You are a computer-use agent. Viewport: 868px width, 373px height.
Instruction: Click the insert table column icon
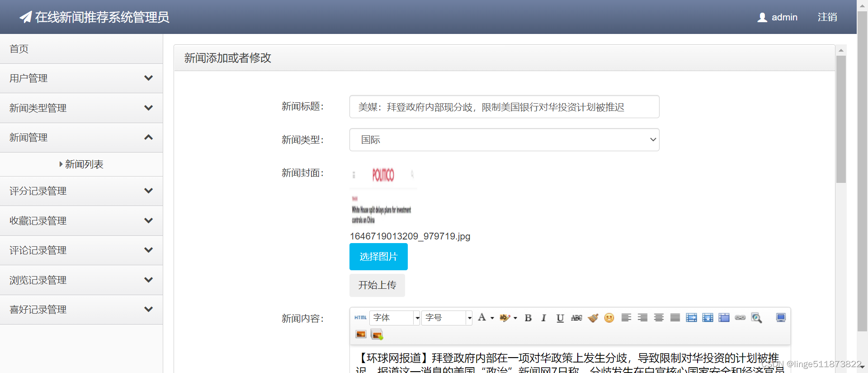(x=691, y=318)
